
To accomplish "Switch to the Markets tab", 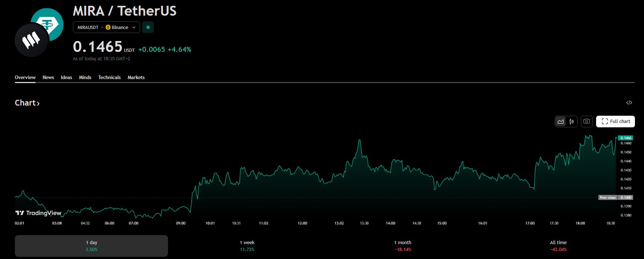I will click(x=136, y=77).
